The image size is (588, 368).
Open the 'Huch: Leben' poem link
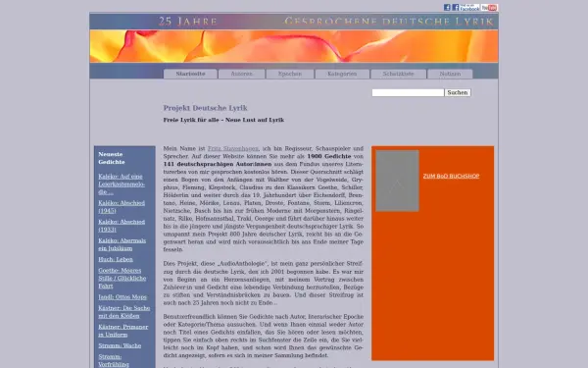pyautogui.click(x=116, y=259)
